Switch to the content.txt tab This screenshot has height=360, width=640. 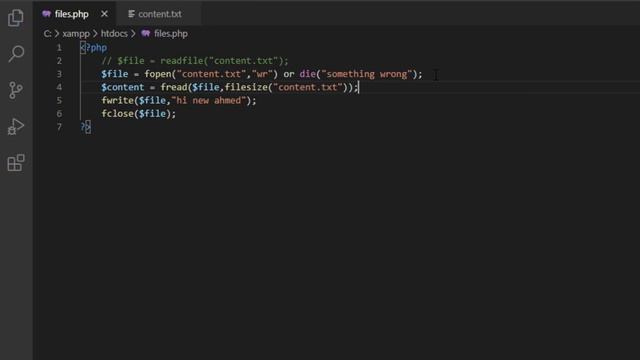coord(159,14)
